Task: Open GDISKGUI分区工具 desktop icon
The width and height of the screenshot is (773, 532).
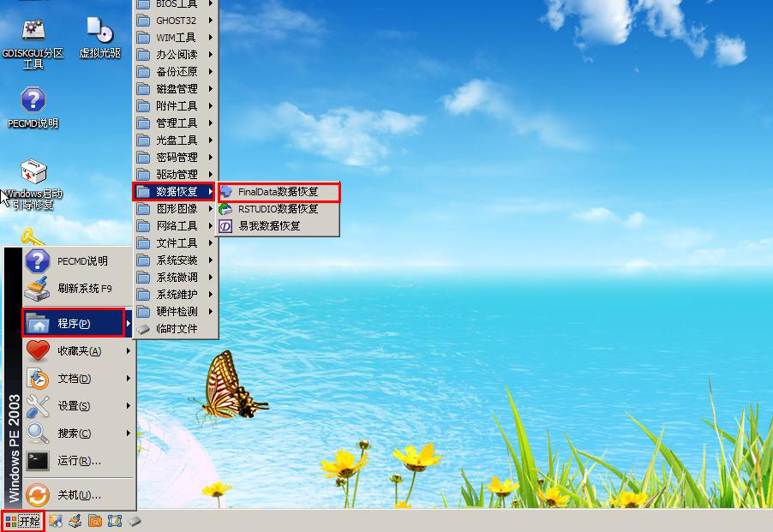Action: click(33, 44)
